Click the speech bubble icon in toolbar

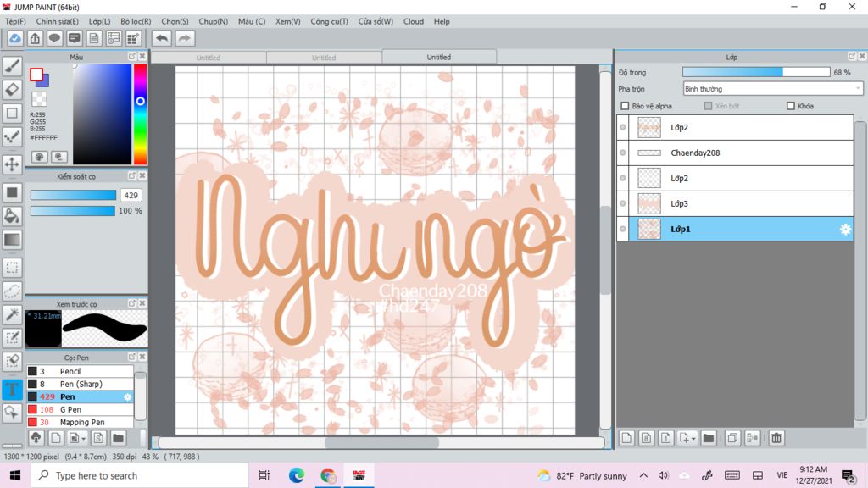point(54,38)
